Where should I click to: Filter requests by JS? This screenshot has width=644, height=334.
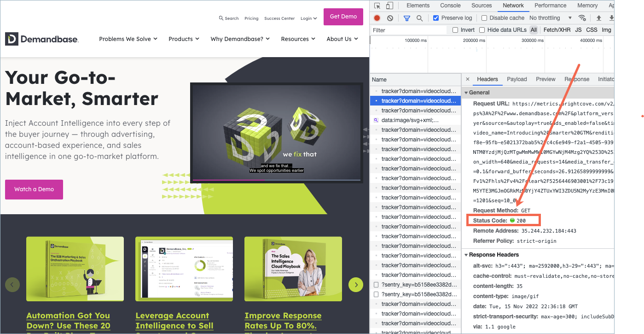pos(578,30)
